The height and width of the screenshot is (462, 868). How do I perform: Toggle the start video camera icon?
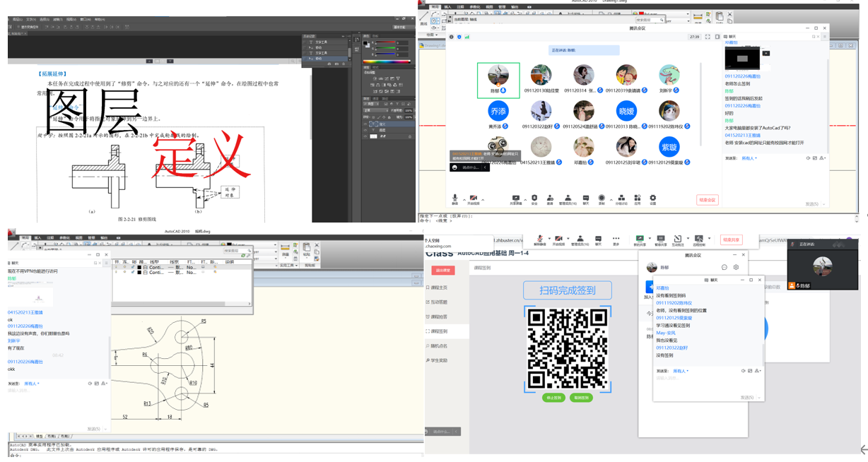coord(473,198)
